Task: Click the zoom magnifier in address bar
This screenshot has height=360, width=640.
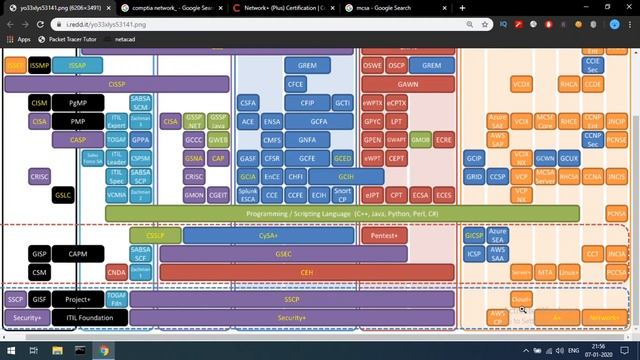Action: 470,24
